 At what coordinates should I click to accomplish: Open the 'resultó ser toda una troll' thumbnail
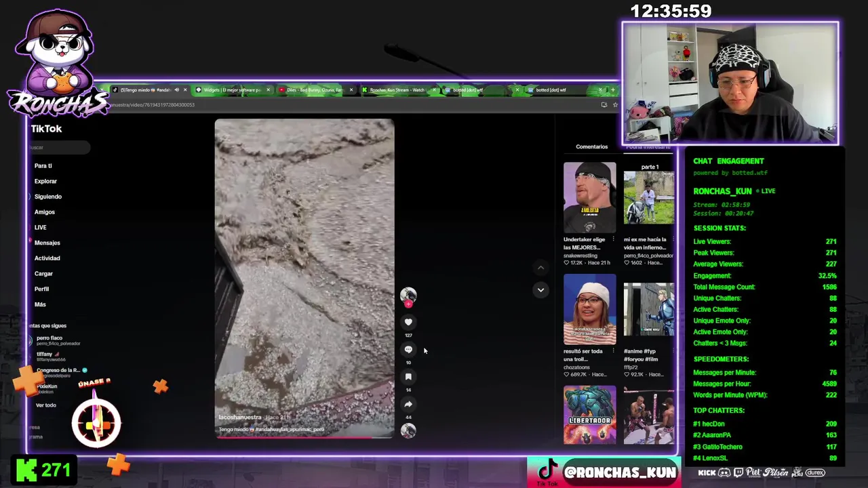[590, 309]
